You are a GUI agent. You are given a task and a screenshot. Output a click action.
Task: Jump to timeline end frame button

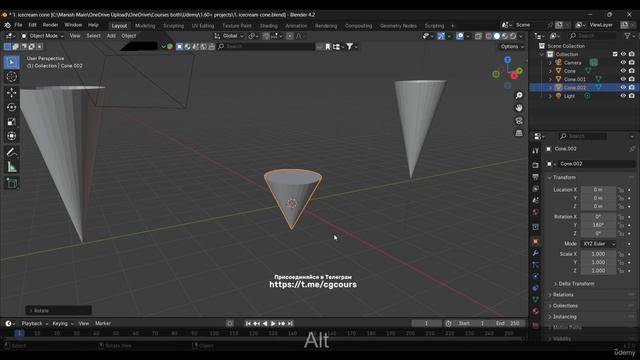(290, 323)
